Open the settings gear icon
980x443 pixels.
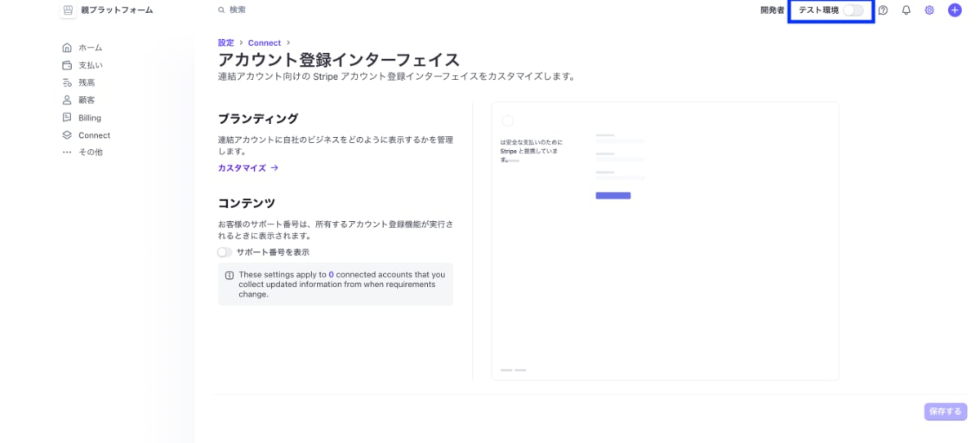929,11
